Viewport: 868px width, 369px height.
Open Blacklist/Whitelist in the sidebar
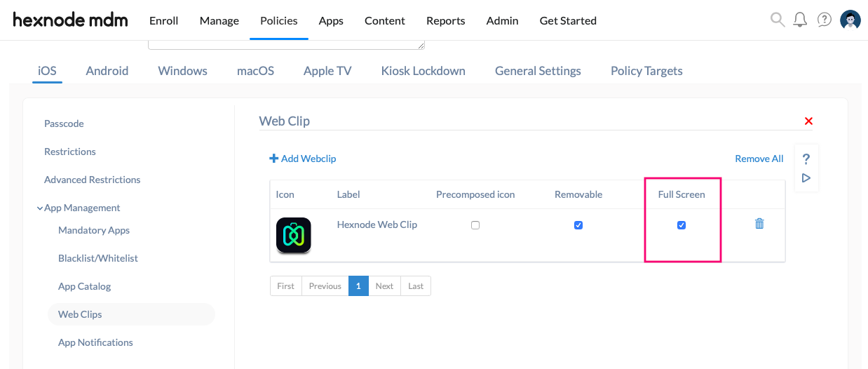click(x=98, y=258)
